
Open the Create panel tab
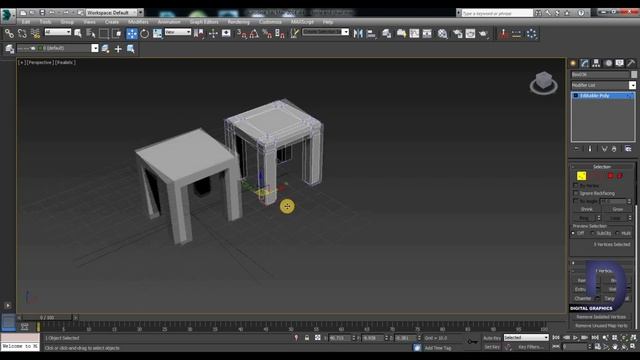click(x=573, y=63)
